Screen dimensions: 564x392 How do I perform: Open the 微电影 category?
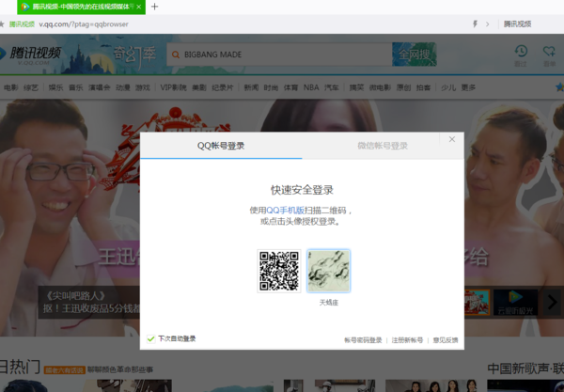pyautogui.click(x=380, y=87)
